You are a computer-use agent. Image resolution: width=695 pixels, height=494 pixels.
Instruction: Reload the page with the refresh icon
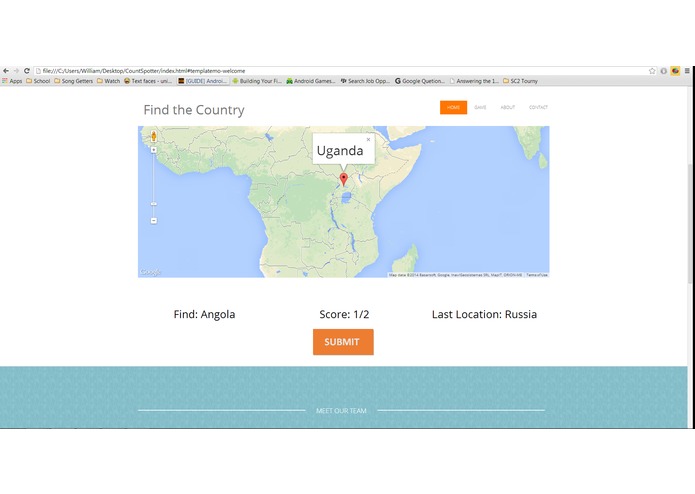[x=27, y=71]
